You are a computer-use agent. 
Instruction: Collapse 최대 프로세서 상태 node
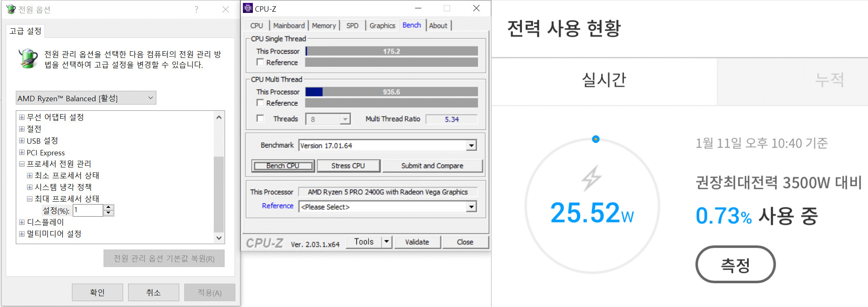pyautogui.click(x=30, y=199)
